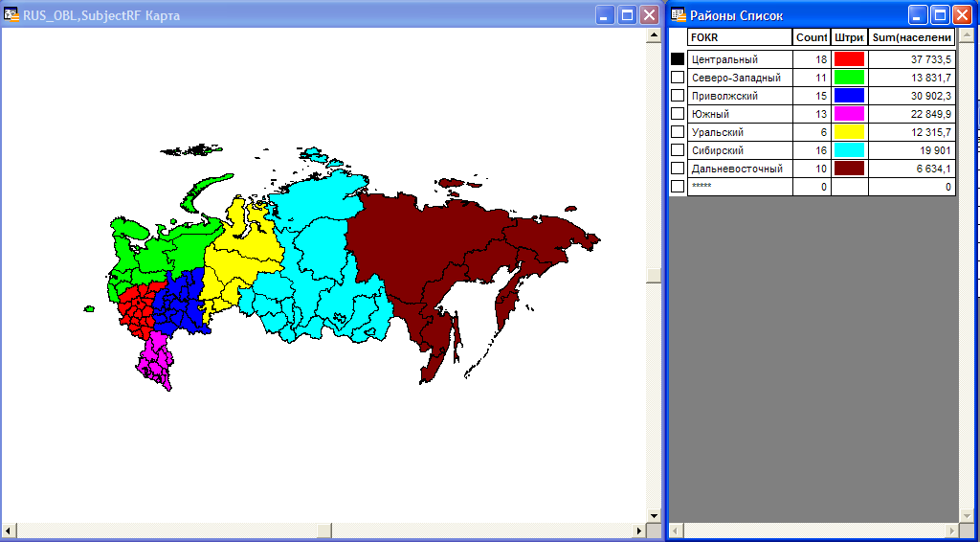Screen dimensions: 980x542
Task: Open yellow fill swatch for Уральский
Action: [850, 132]
